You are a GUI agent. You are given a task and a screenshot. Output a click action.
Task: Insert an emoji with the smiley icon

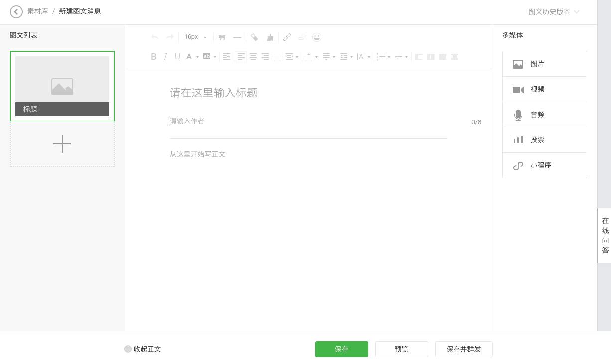tap(317, 37)
